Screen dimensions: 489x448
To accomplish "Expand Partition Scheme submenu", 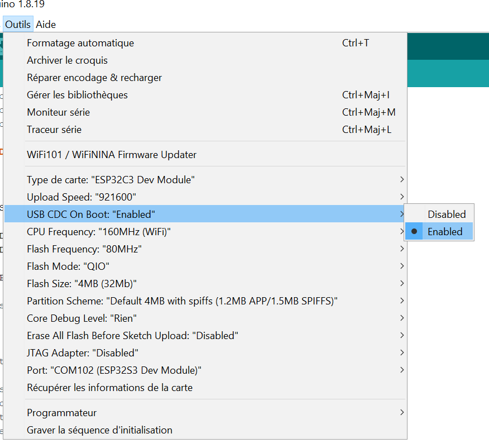I will pos(205,301).
